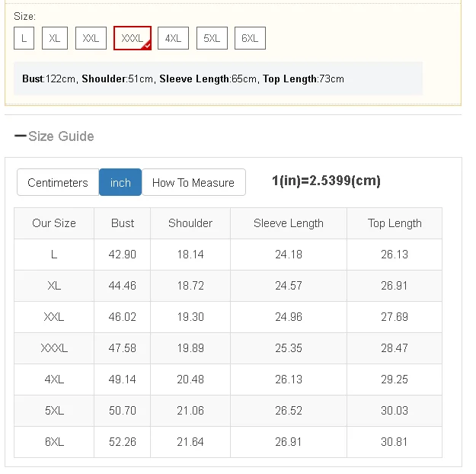Click the Top Length column header

click(395, 223)
